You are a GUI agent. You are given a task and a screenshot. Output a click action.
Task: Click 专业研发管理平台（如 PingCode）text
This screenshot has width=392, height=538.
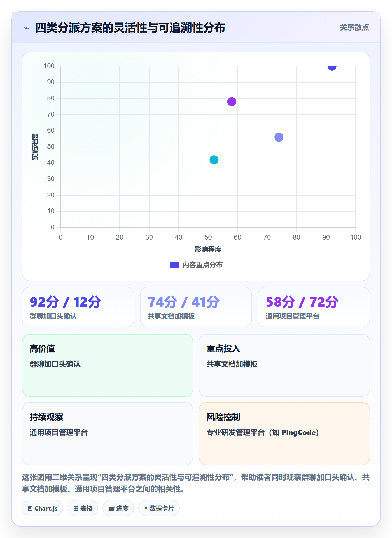(x=263, y=432)
